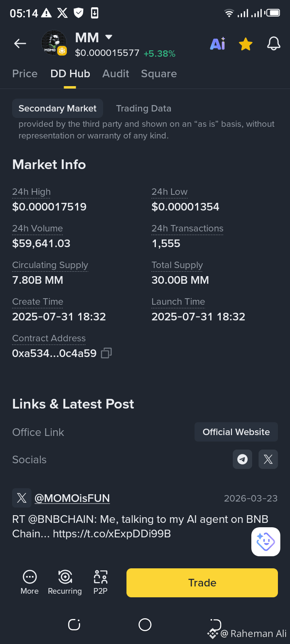
Task: Open the Square tab
Action: pyautogui.click(x=159, y=74)
